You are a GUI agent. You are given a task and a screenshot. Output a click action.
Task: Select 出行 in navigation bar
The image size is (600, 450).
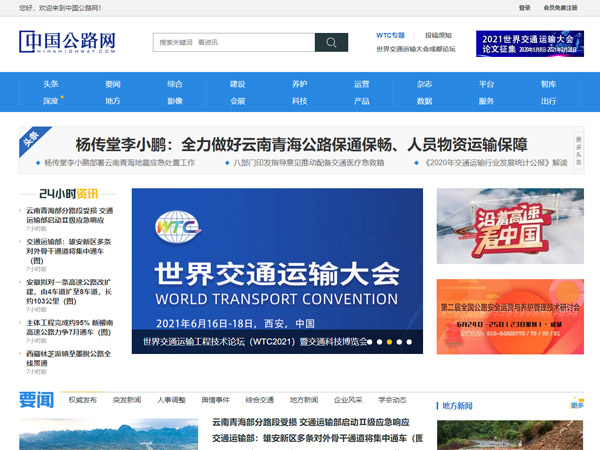click(x=548, y=101)
